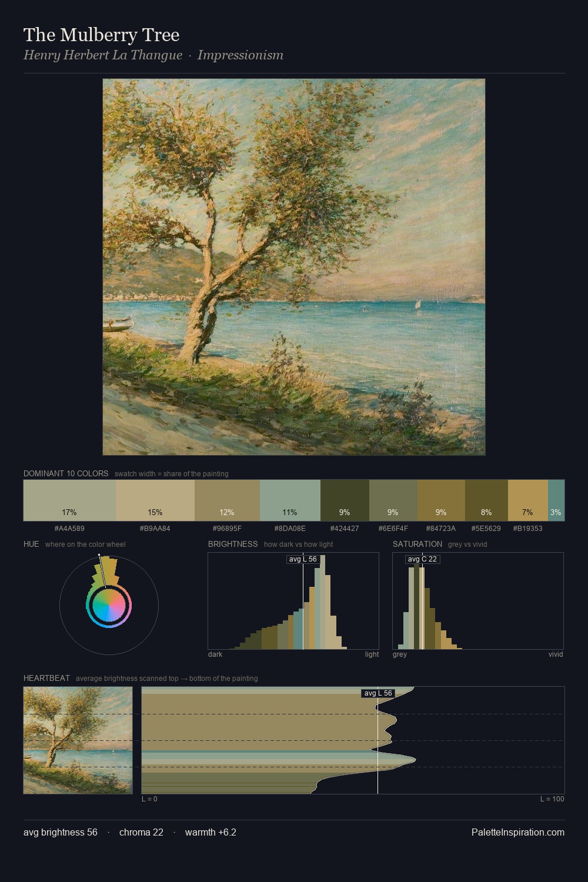Click the 9% swatch #6E6F4F

[x=393, y=500]
